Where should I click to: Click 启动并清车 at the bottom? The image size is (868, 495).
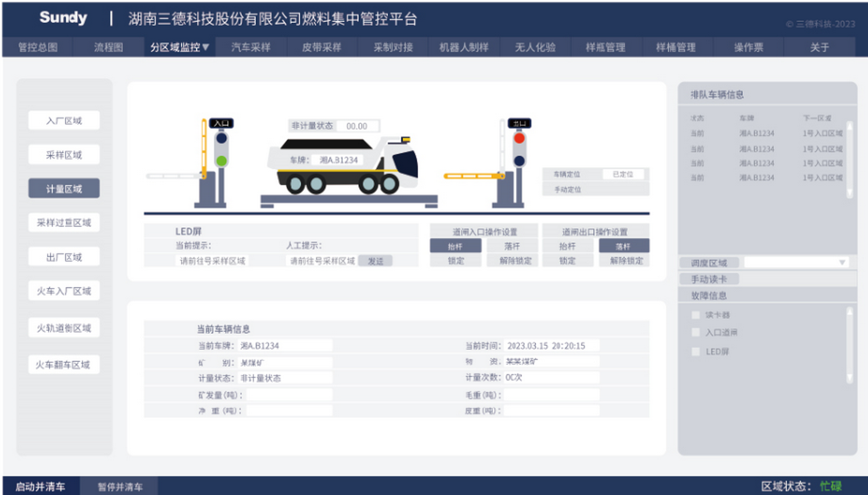coord(41,486)
